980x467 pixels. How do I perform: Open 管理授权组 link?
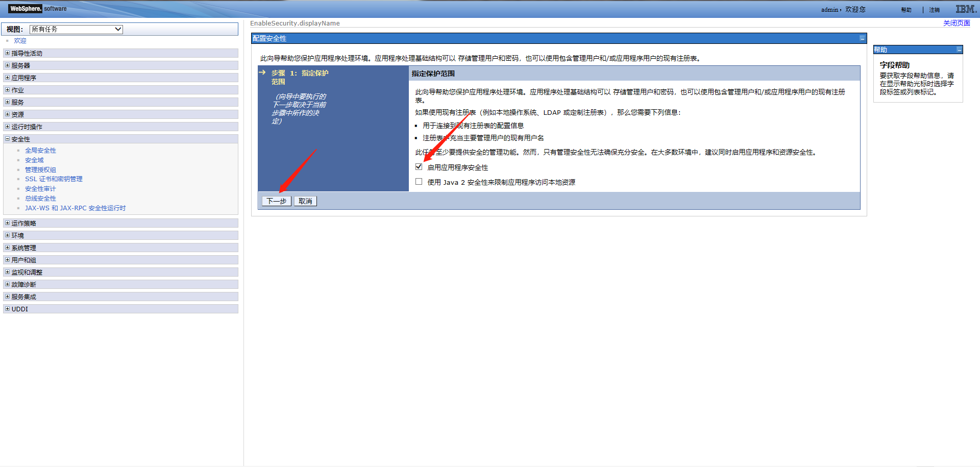pyautogui.click(x=40, y=170)
